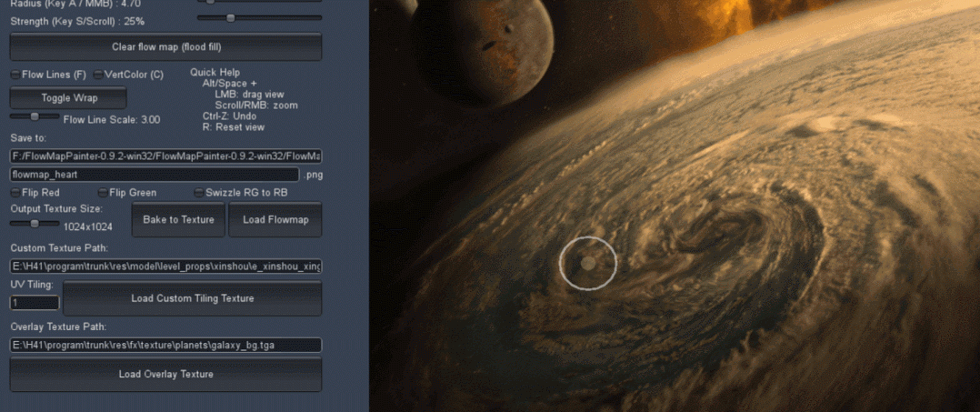Check the Flip Red checkbox

(x=15, y=193)
